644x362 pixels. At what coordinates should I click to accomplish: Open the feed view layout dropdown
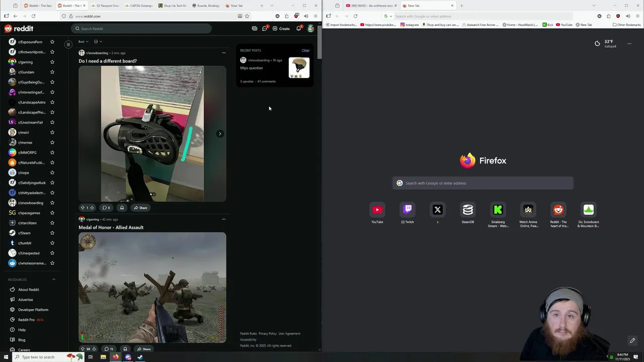[x=98, y=42]
